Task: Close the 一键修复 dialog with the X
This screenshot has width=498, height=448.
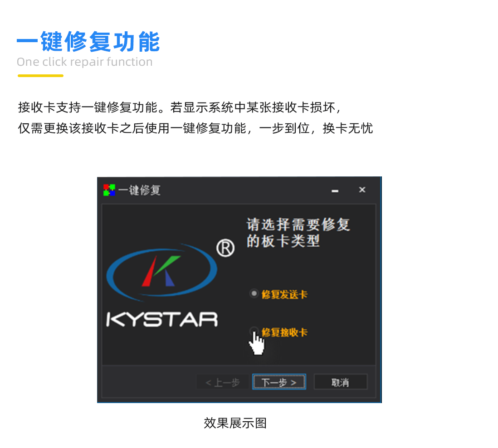Action: click(x=362, y=190)
